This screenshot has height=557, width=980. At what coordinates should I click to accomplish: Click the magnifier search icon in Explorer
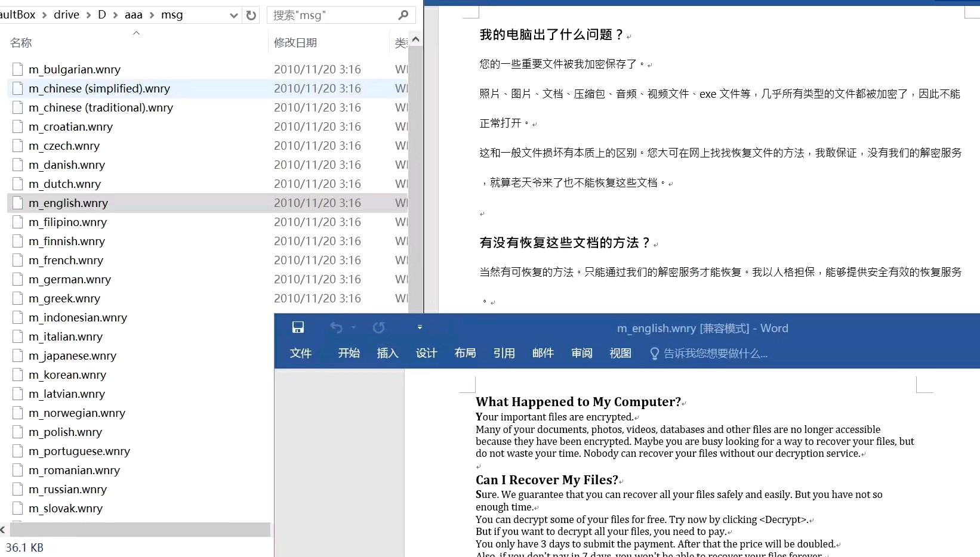coord(403,15)
